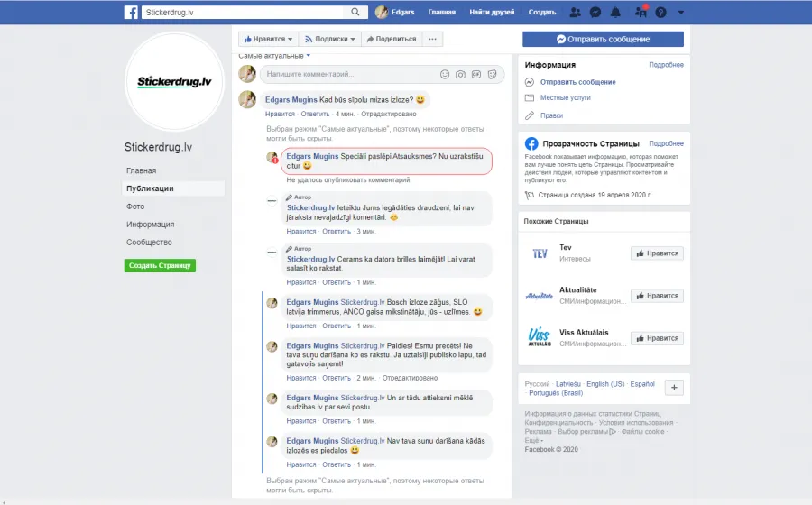812x505 pixels.
Task: Click the Отправить сообщение blue button
Action: [x=603, y=39]
